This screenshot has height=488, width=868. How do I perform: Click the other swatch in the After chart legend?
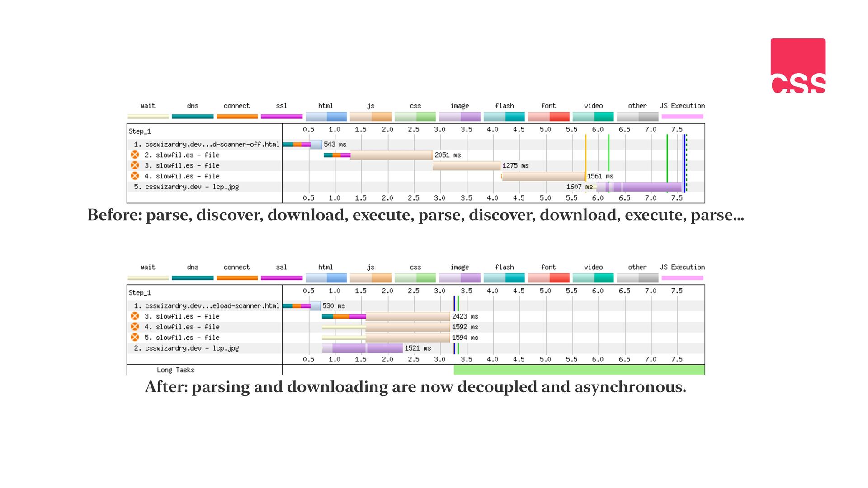638,278
